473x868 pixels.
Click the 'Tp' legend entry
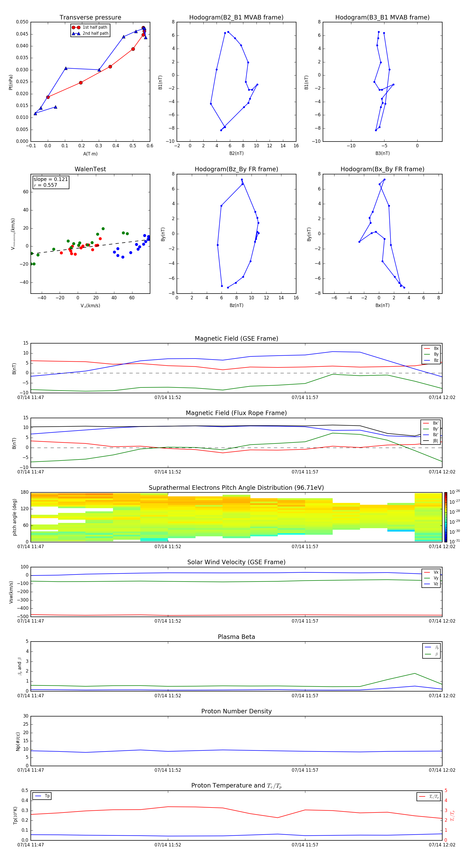coord(42,796)
